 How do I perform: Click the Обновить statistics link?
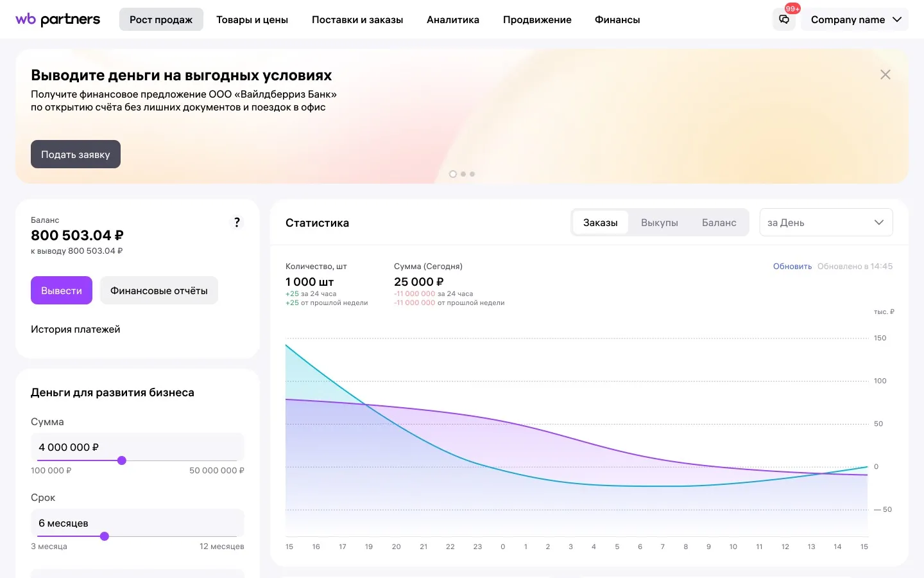792,267
